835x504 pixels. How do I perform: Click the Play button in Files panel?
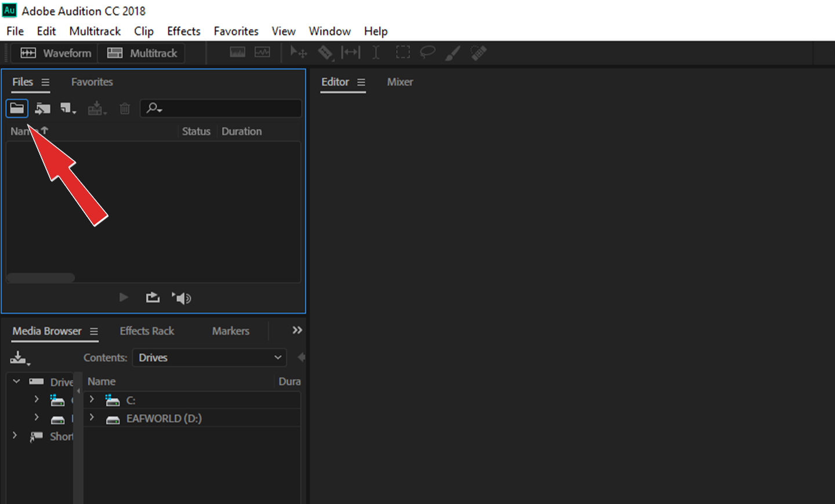124,297
